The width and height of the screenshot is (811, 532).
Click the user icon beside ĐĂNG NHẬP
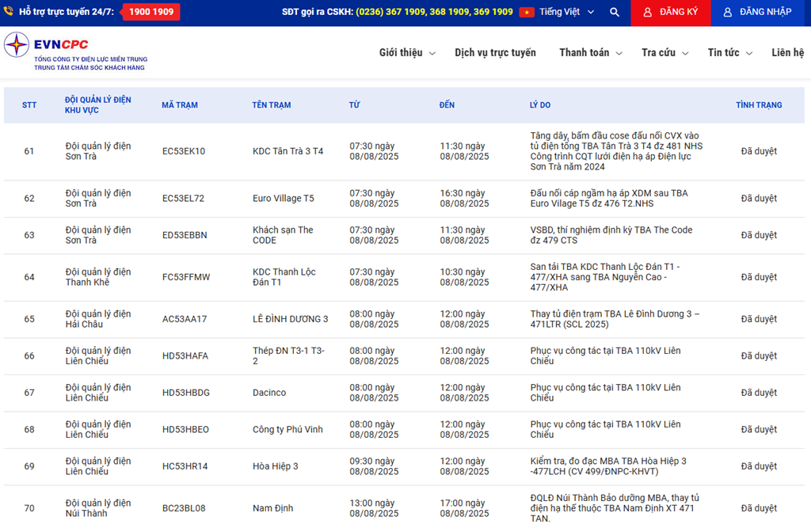coord(727,12)
